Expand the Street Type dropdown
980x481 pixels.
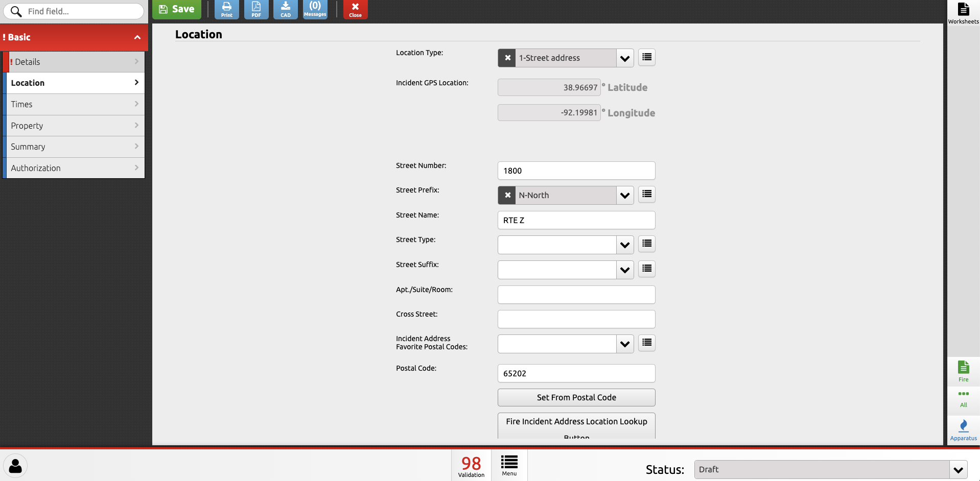[624, 245]
